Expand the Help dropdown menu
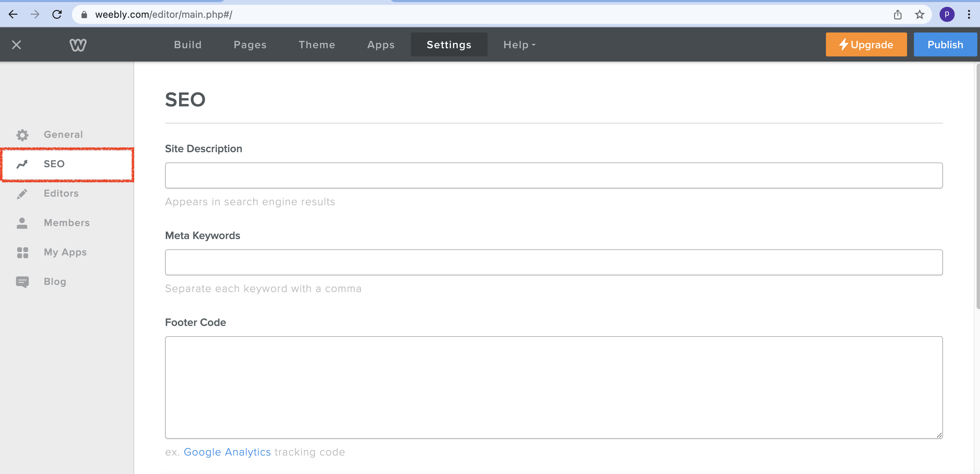Viewport: 980px width, 474px height. [x=519, y=45]
